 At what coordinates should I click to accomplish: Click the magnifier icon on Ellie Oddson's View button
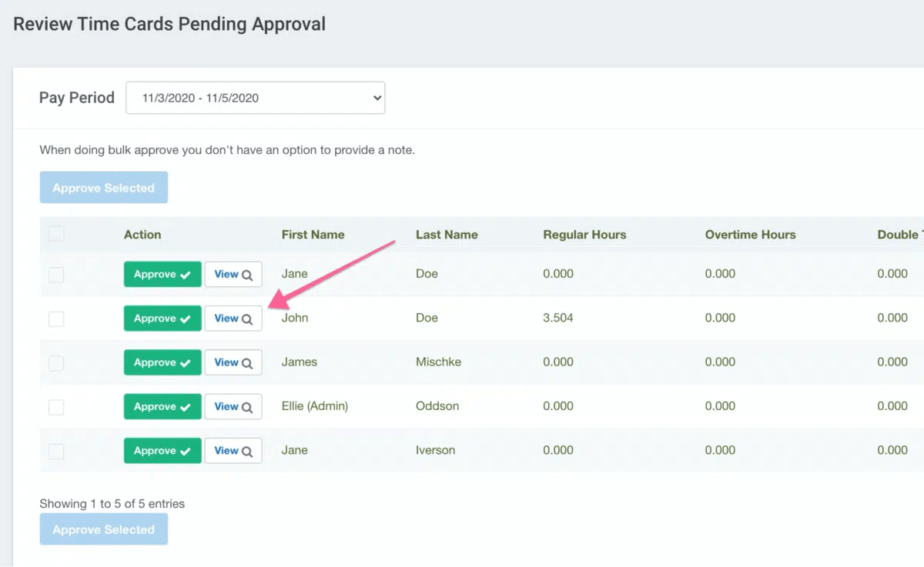click(x=248, y=406)
